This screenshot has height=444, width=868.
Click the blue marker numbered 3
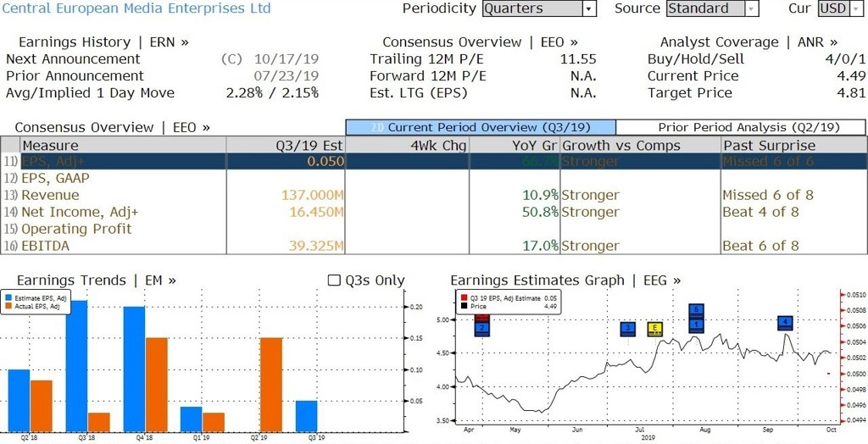pyautogui.click(x=627, y=329)
